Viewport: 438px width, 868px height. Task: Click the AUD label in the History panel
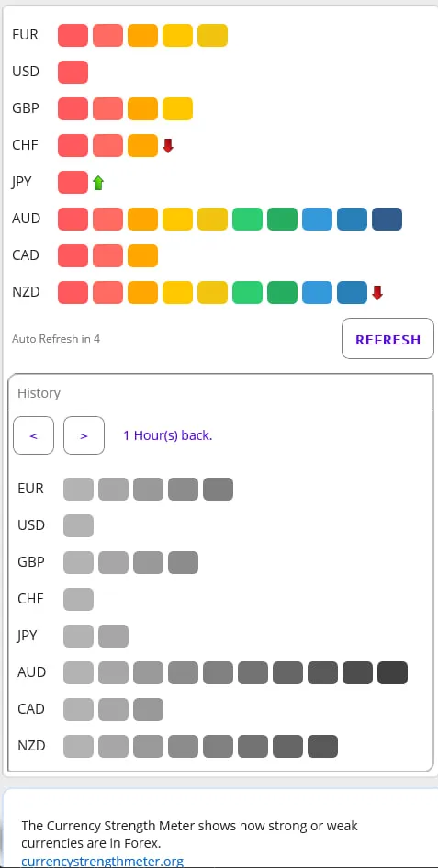pos(32,672)
